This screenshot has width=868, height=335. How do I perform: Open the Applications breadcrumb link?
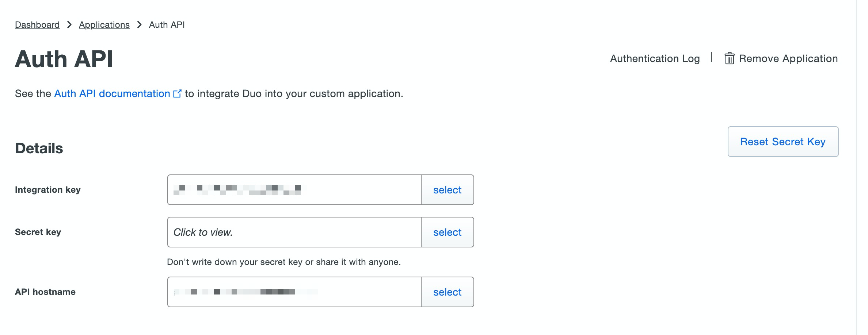(x=104, y=25)
